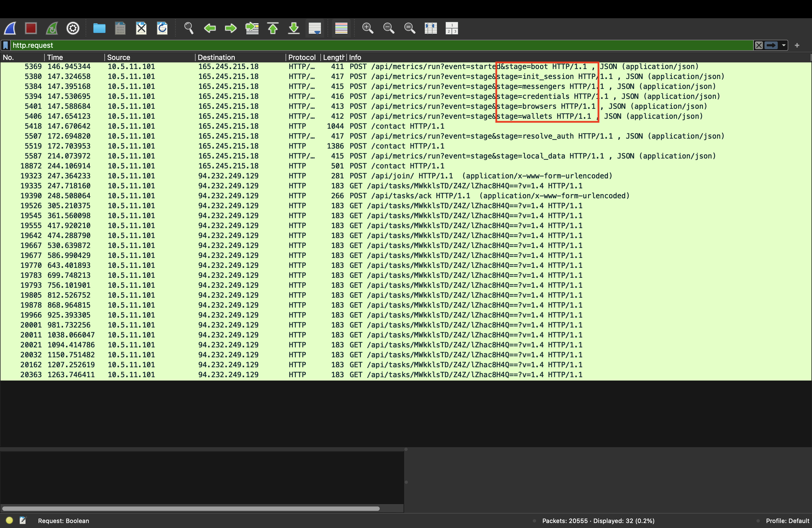The width and height of the screenshot is (812, 528).
Task: Save the capture file icon
Action: [120, 28]
